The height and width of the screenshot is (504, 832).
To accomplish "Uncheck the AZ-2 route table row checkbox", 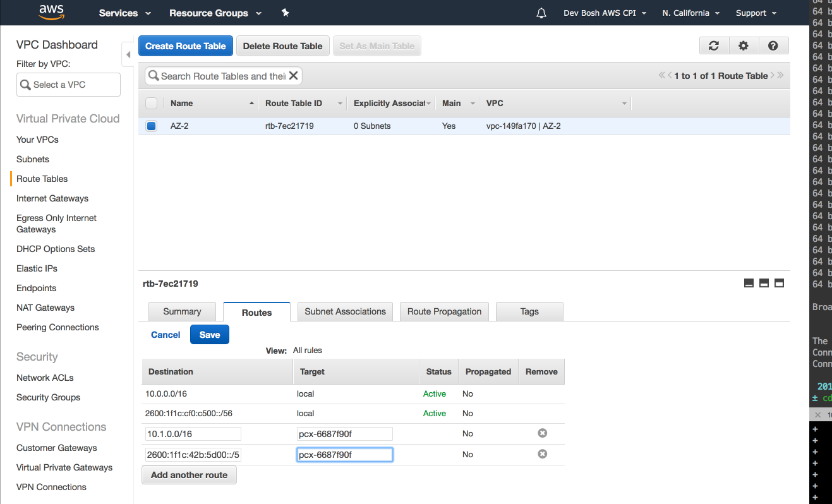I will [151, 126].
